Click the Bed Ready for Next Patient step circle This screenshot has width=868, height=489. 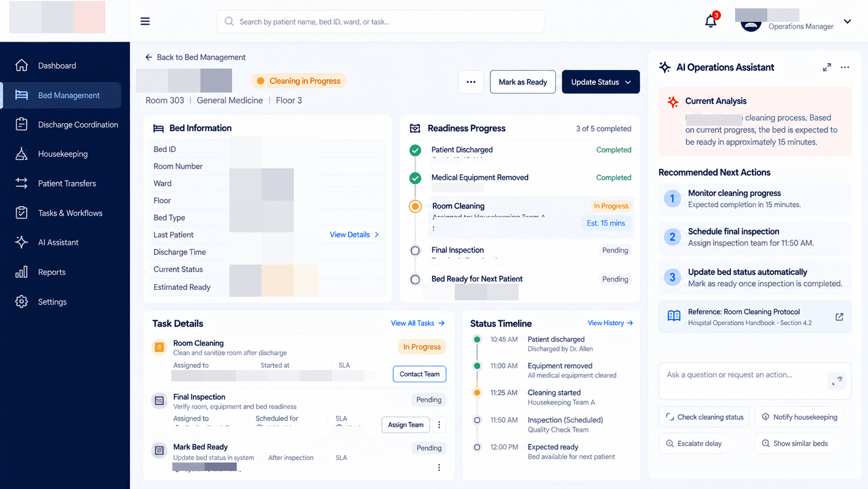click(415, 280)
